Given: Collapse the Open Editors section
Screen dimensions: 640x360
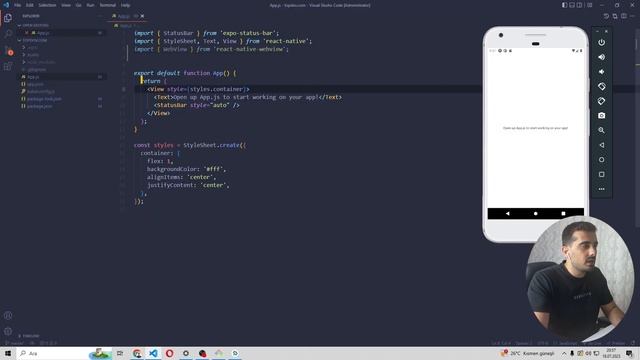Looking at the screenshot, I should [x=33, y=25].
